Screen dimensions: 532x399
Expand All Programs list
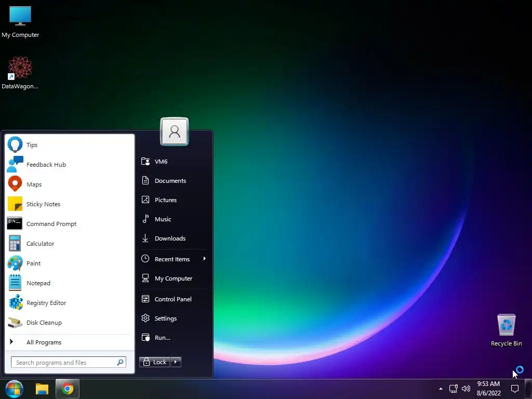[x=70, y=342]
